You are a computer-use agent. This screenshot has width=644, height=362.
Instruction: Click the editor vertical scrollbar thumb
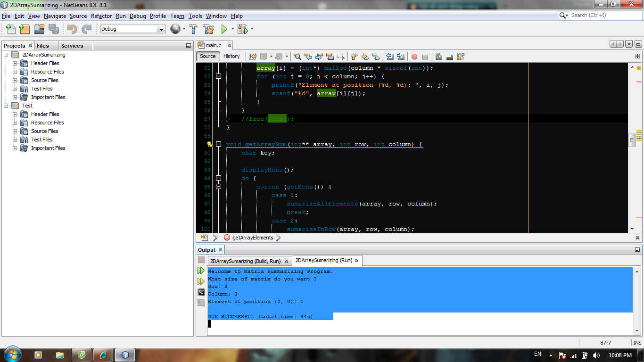tap(632, 140)
